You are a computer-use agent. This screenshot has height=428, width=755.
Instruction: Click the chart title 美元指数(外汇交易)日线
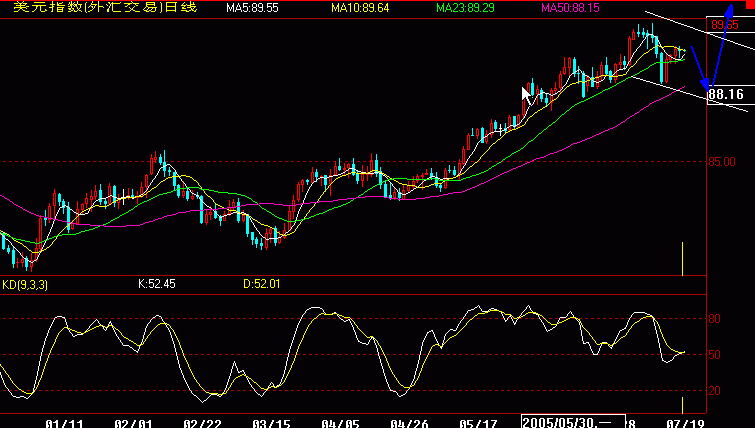point(105,7)
